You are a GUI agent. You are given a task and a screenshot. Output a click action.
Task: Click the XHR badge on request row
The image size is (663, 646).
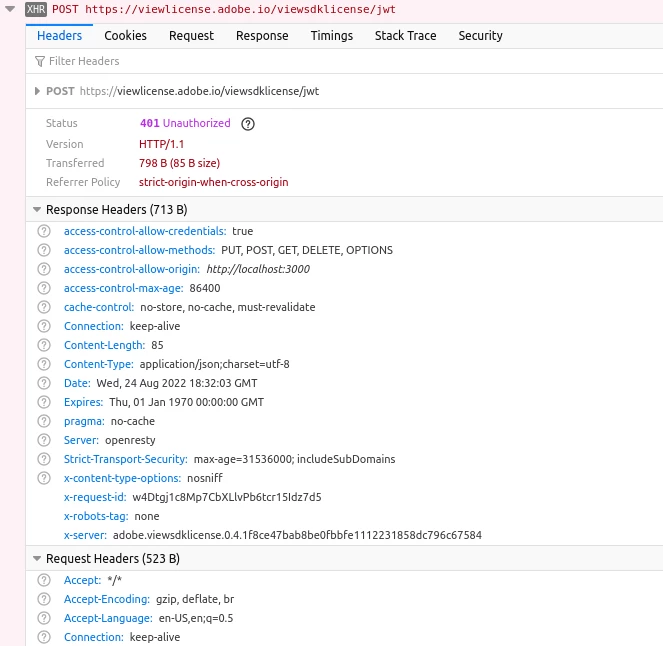(36, 9)
